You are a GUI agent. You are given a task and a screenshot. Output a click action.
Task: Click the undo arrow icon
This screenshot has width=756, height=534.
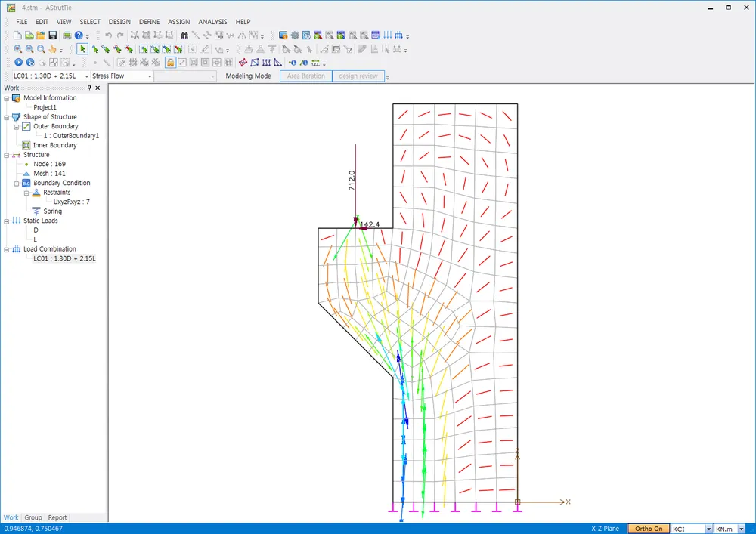coord(108,35)
